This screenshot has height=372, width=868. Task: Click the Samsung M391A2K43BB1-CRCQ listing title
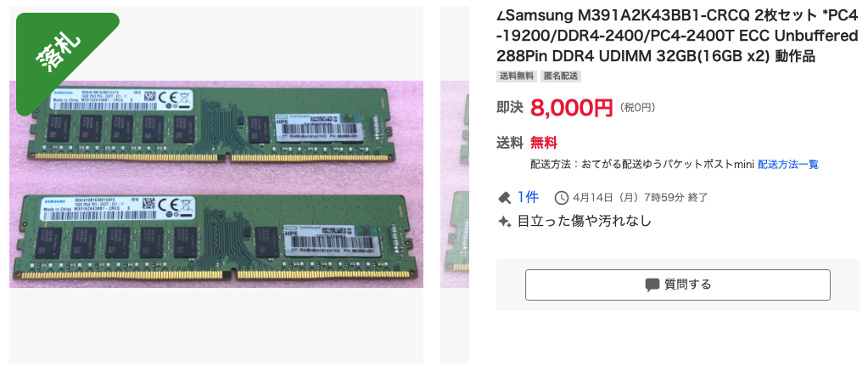point(676,36)
